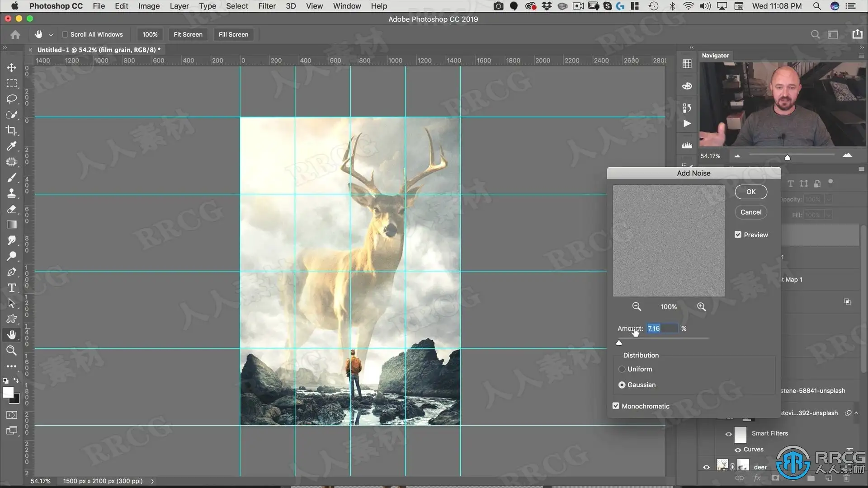The image size is (868, 488).
Task: Click zoom in icon in Add Noise preview
Action: (701, 307)
